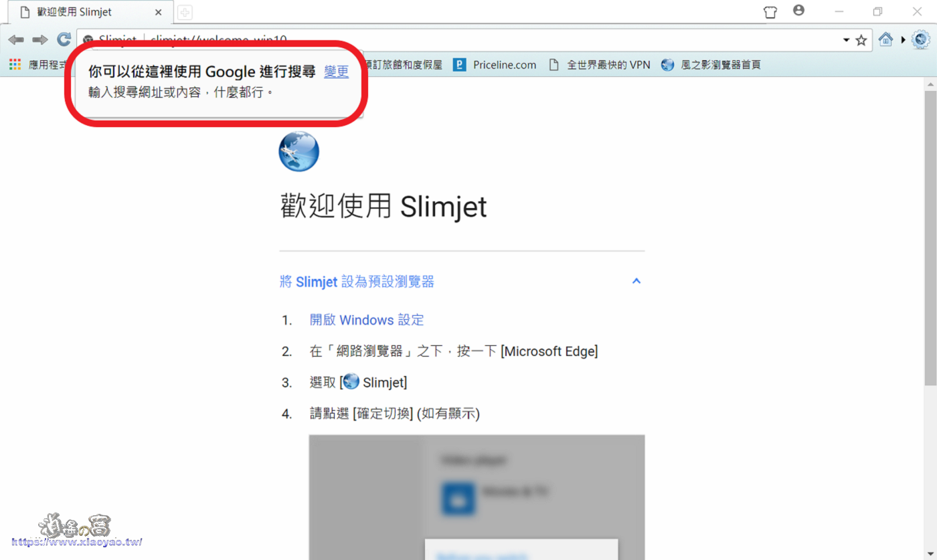This screenshot has width=937, height=560.
Task: Open the skin/theme shirt icon in title bar
Action: click(770, 12)
